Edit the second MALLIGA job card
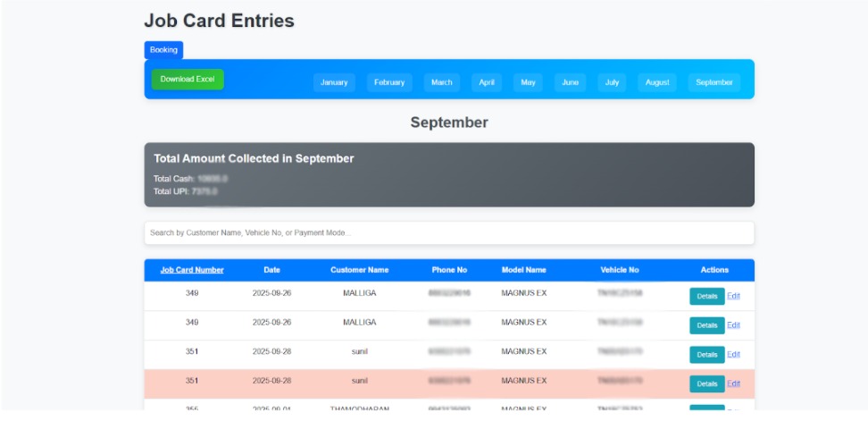 (733, 325)
